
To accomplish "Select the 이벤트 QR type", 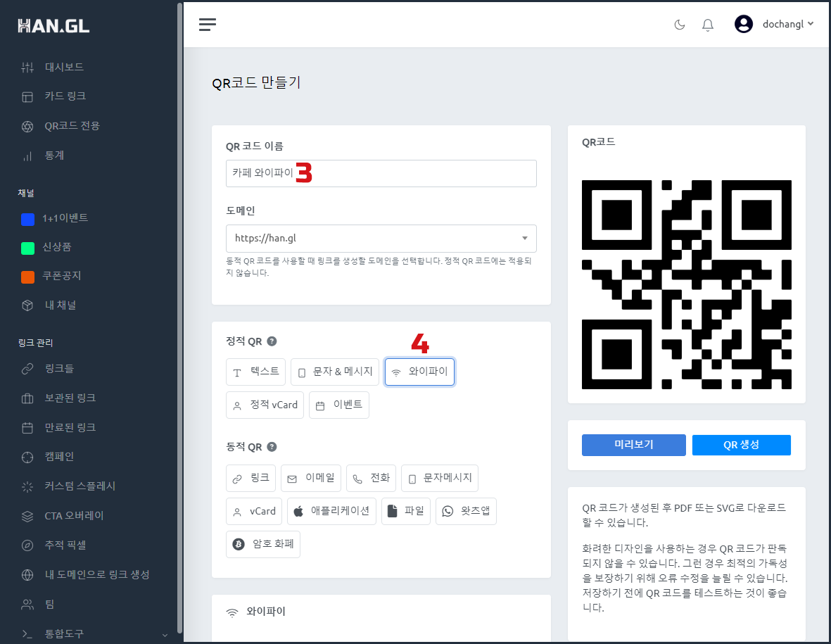I will click(339, 405).
